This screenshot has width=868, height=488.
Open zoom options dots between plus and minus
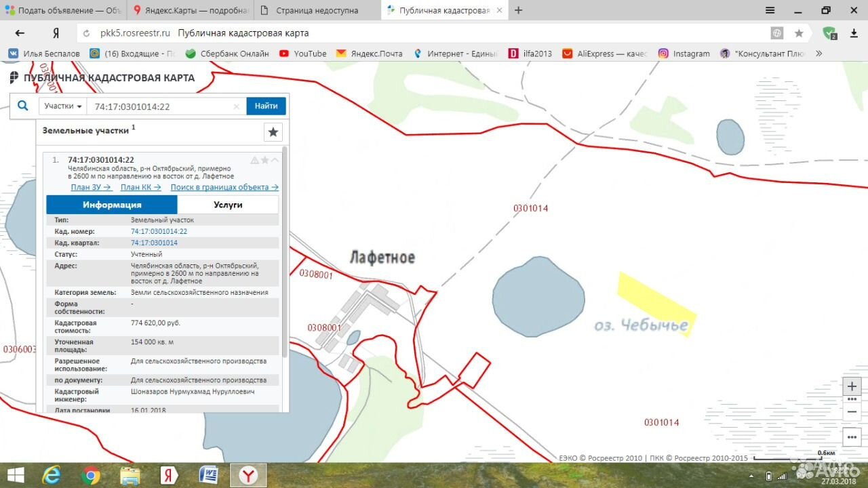click(x=852, y=399)
